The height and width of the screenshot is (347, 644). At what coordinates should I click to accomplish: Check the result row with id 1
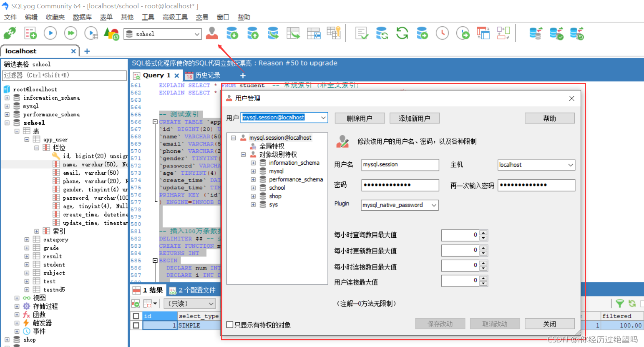click(136, 325)
